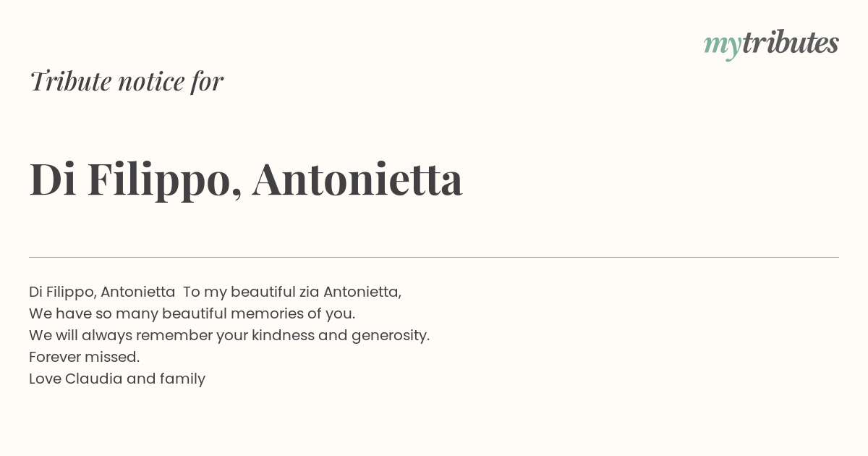Viewport: 868px width, 456px height.
Task: Click "Antonietta" in the large title
Action: coord(357,179)
